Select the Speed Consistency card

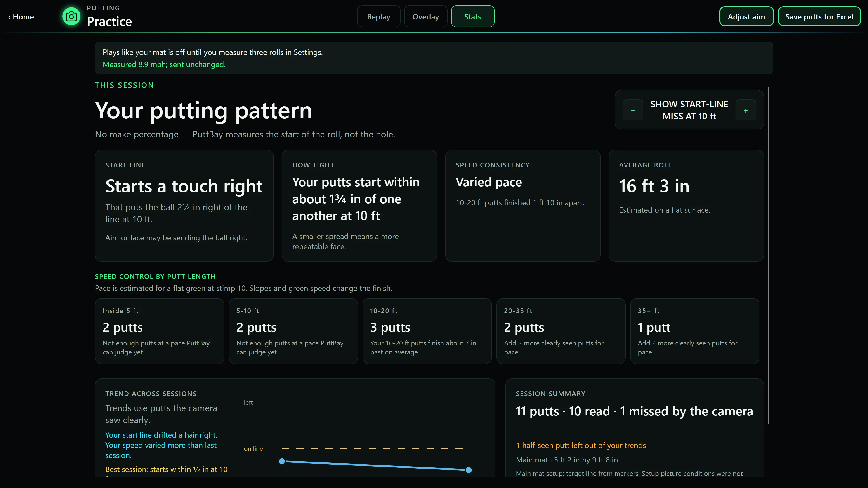tap(523, 205)
